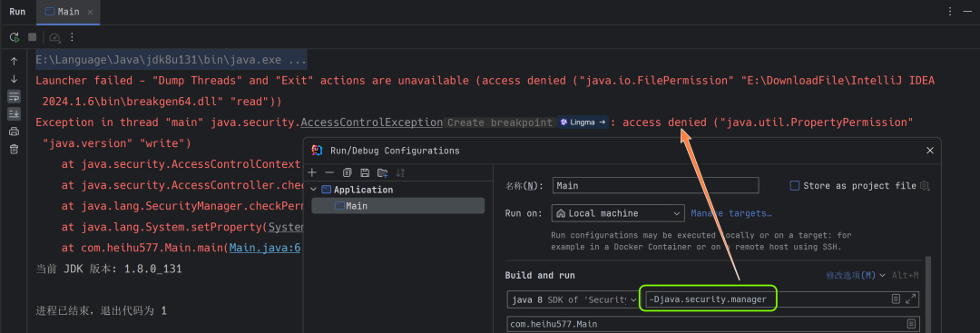Select the Application node in tree
This screenshot has width=980, height=333.
click(363, 190)
